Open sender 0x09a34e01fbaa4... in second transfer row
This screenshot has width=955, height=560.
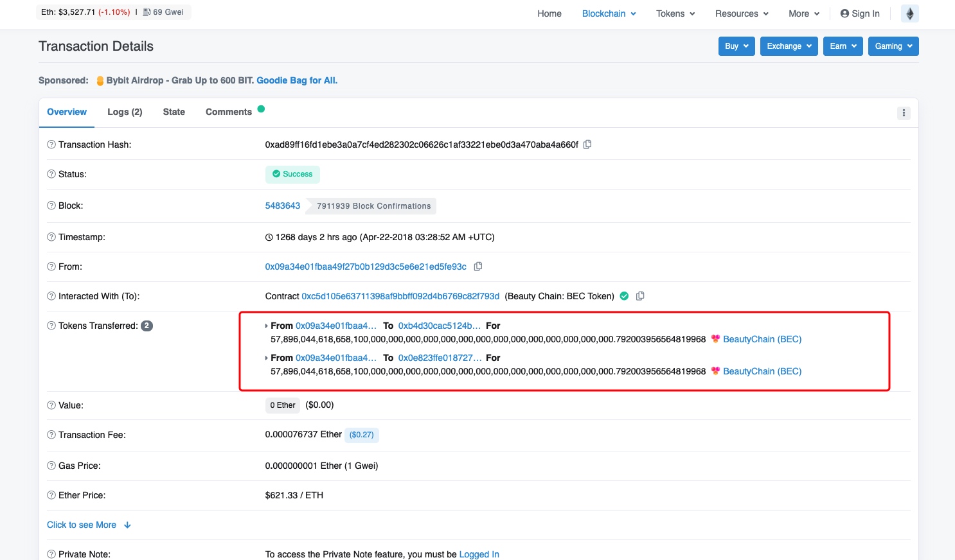(x=336, y=358)
